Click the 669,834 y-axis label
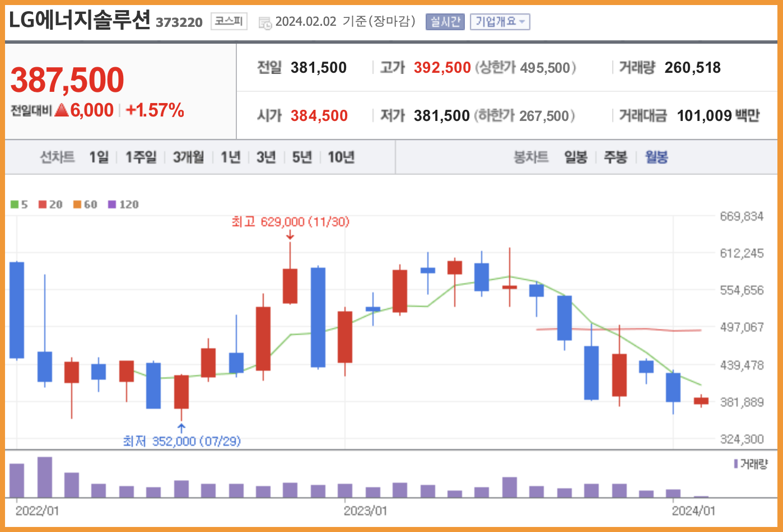The width and height of the screenshot is (783, 532). [x=742, y=216]
